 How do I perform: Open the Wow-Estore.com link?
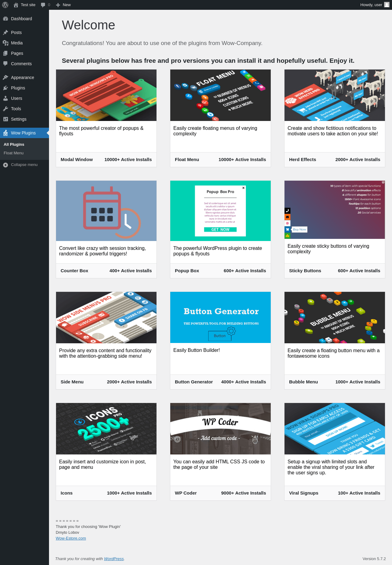click(x=71, y=538)
